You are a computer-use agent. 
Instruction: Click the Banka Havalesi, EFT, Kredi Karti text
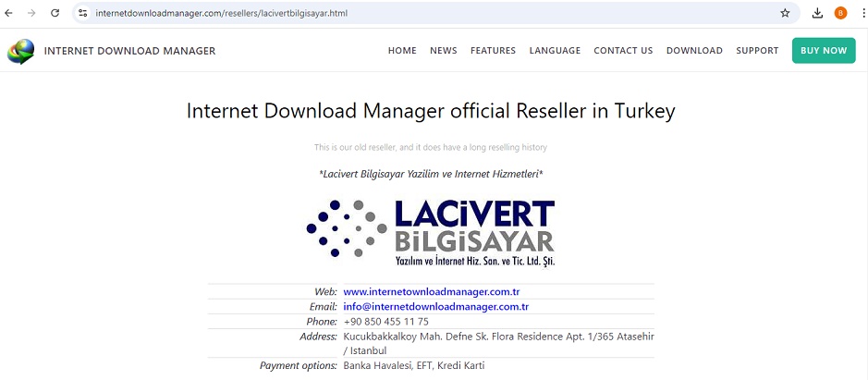point(414,365)
